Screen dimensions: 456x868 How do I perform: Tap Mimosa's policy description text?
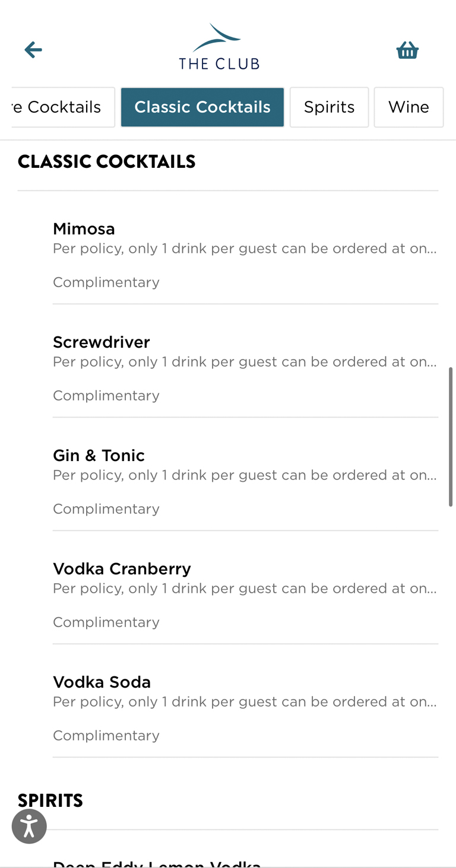pyautogui.click(x=245, y=249)
